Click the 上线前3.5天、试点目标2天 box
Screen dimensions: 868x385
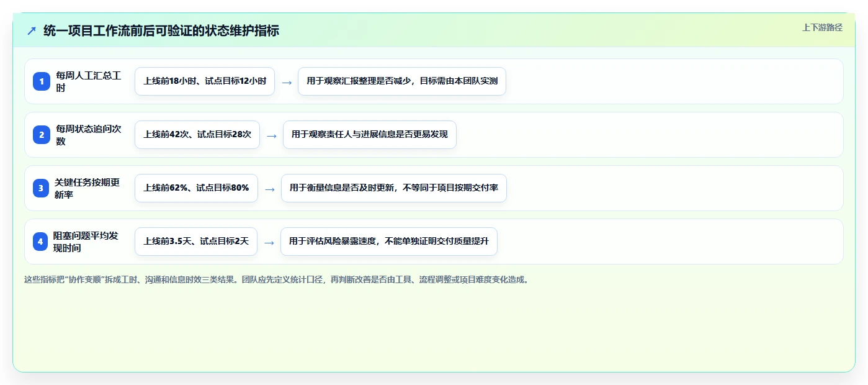196,242
